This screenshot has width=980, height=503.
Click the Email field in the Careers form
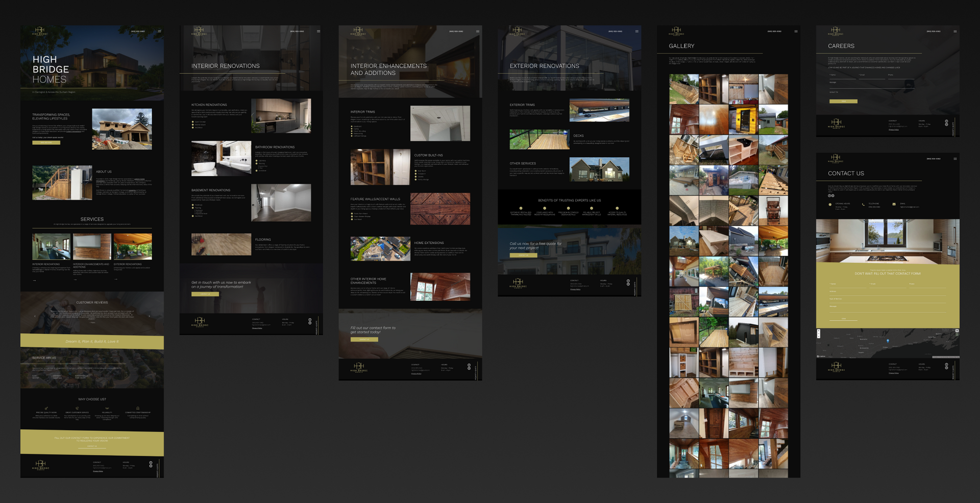871,76
